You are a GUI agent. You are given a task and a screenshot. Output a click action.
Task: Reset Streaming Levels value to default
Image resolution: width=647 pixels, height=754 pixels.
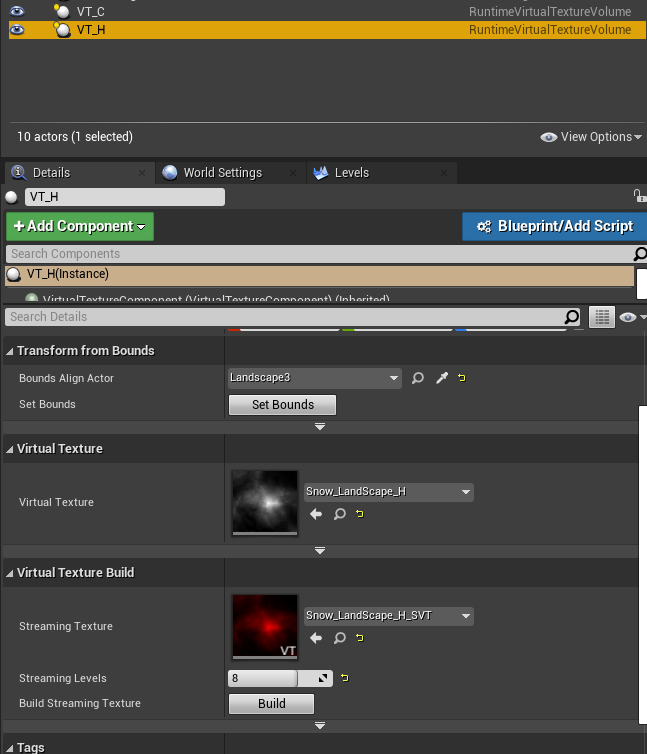coord(345,678)
